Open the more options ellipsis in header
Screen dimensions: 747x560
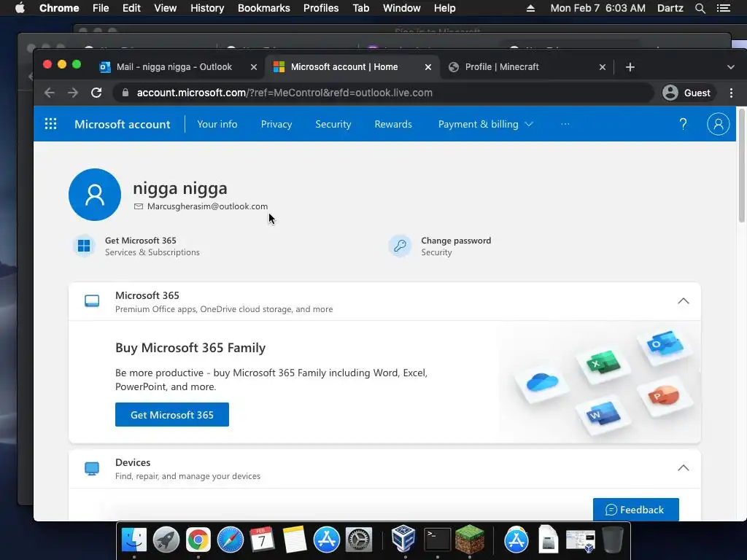point(565,124)
